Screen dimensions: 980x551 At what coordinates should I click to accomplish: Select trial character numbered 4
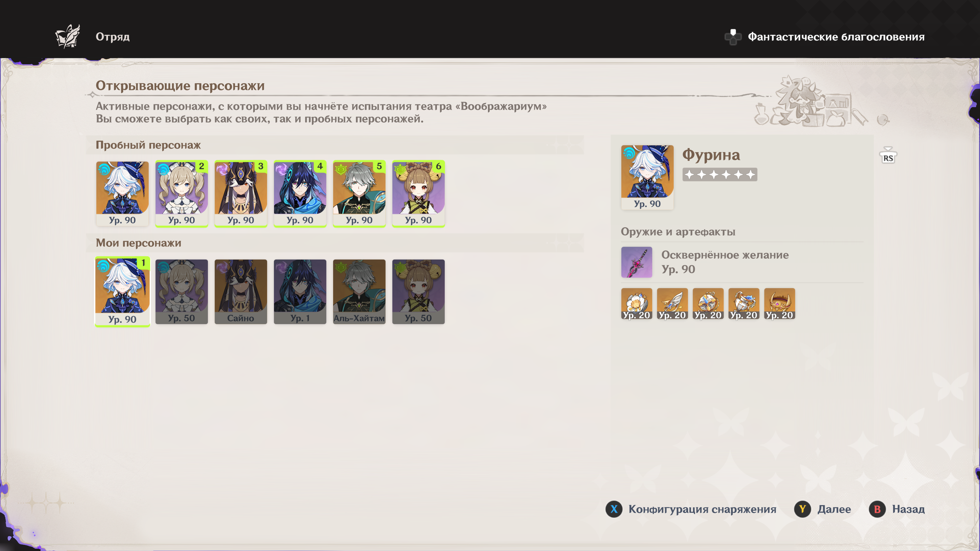point(300,194)
